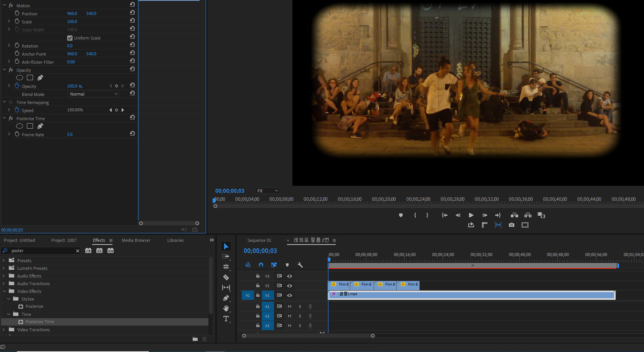Select the Pen tool in the tools panel

[x=226, y=298]
